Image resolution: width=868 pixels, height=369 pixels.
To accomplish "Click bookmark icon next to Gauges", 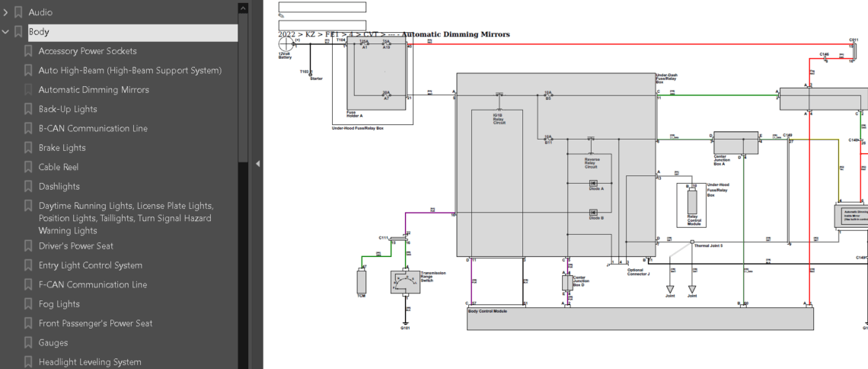I will click(28, 343).
